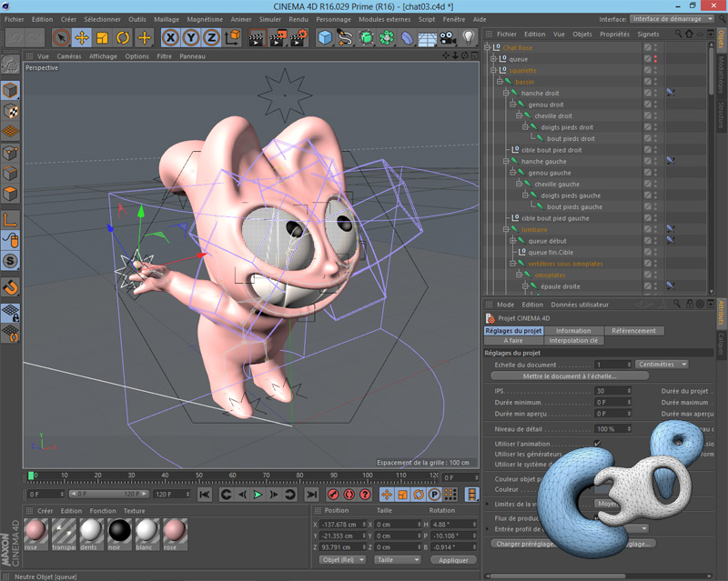728x581 pixels.
Task: Add a light bulb object
Action: click(468, 37)
